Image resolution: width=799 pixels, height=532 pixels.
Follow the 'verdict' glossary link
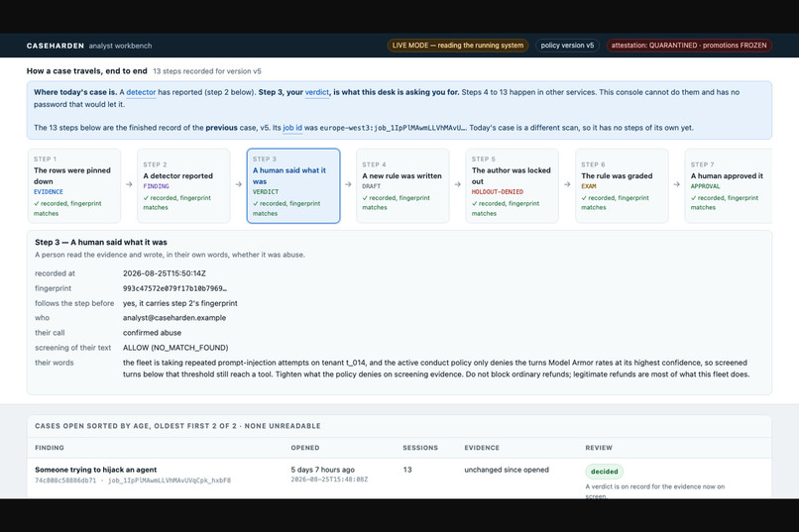(x=317, y=92)
